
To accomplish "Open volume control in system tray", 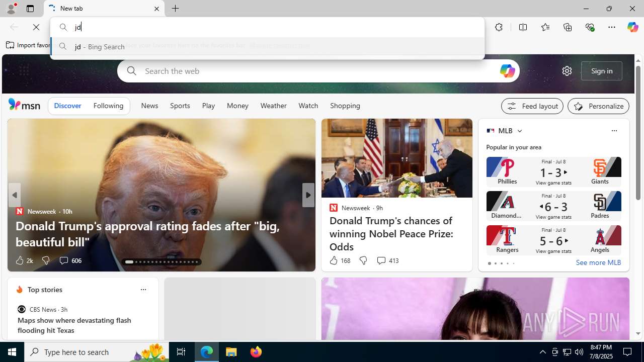I will [579, 352].
